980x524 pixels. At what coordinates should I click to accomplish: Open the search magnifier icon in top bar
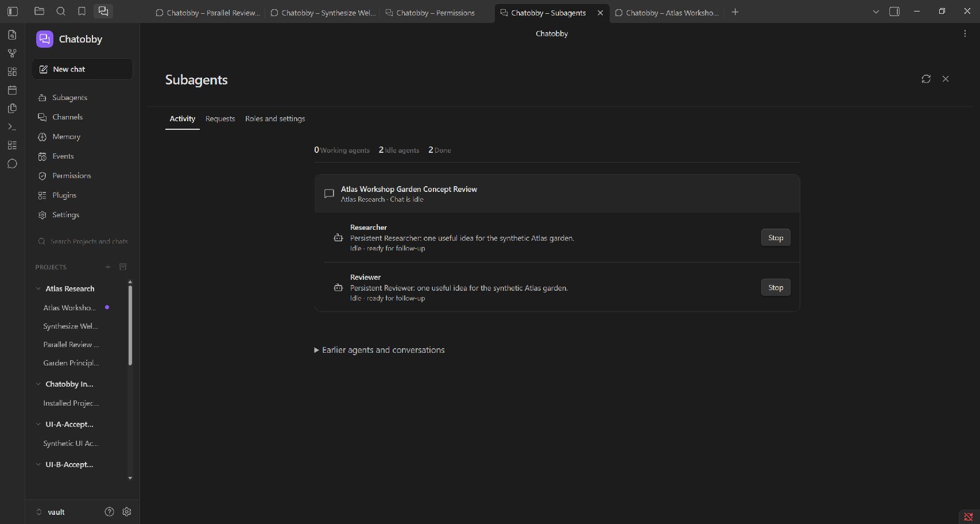[60, 11]
